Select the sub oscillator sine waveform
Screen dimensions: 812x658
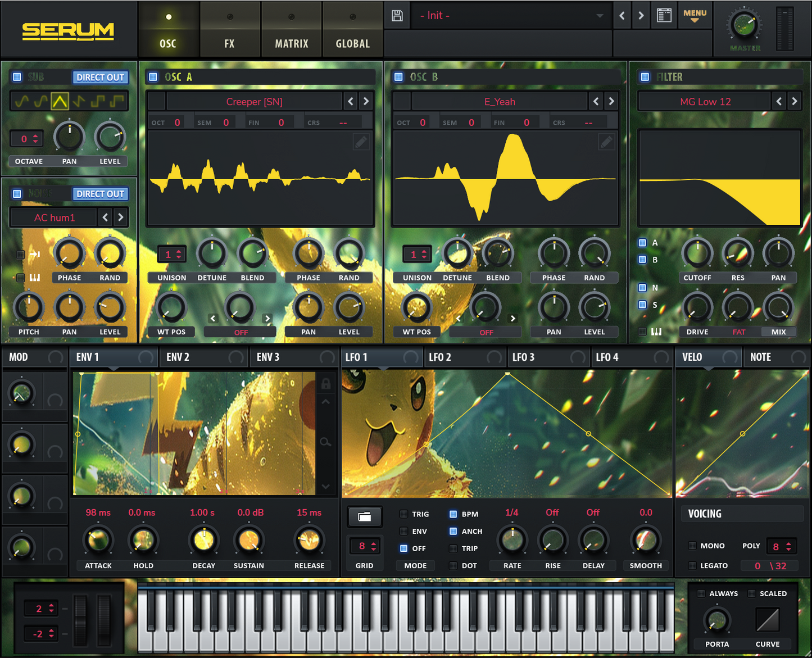[x=21, y=101]
